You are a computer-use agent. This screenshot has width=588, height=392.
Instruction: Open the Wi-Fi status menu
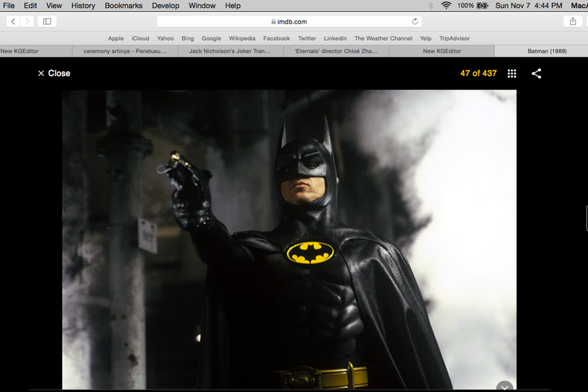point(446,5)
